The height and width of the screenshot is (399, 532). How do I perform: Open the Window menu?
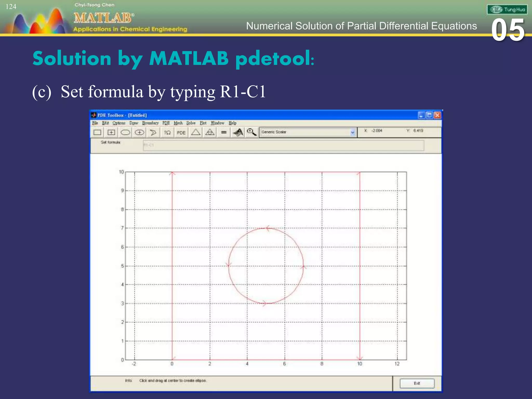tap(217, 123)
